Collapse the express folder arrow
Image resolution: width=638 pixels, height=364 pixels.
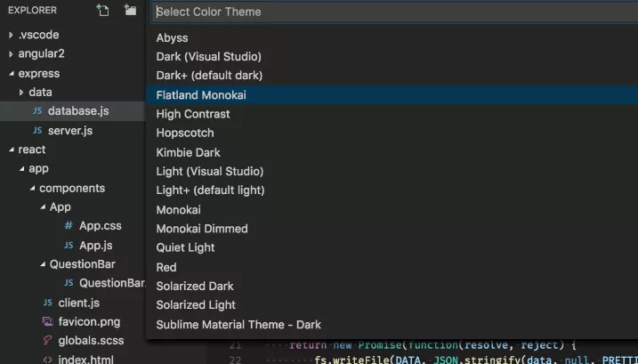(11, 73)
